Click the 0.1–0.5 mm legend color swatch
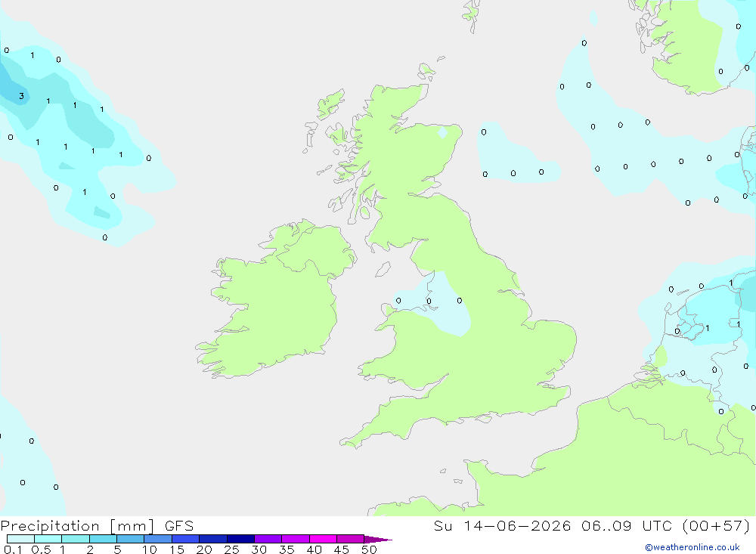Screen dimensions: 756x554 point(20,539)
